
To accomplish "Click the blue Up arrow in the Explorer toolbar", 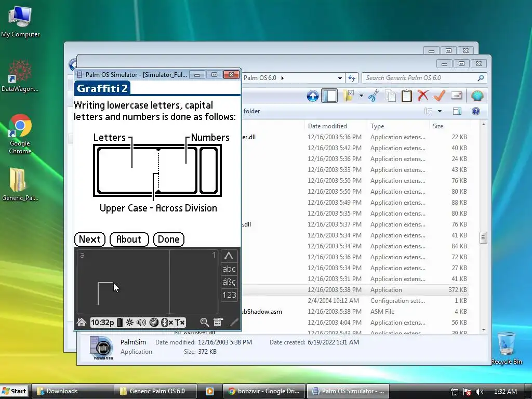I will [312, 96].
